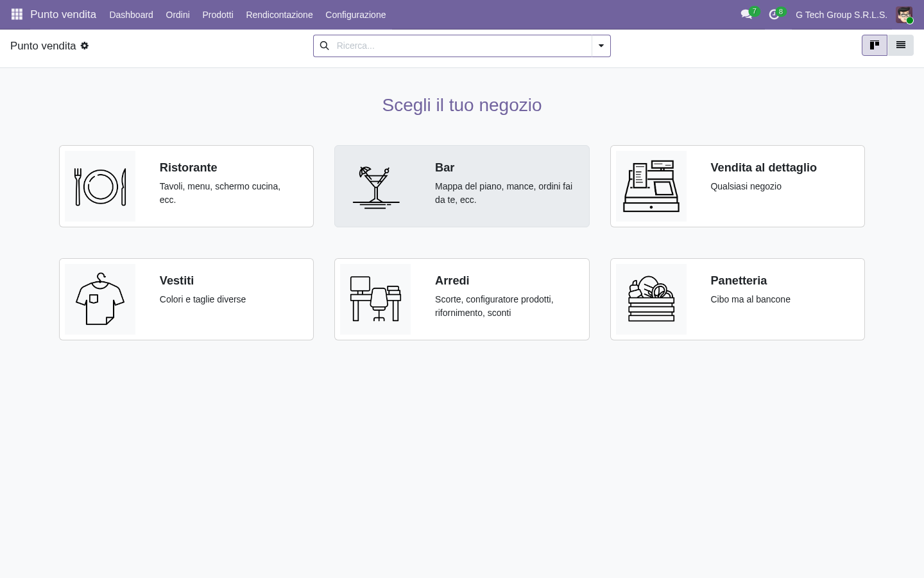The image size is (924, 578).
Task: Click the gear icon next to Punto vendita
Action: (85, 46)
